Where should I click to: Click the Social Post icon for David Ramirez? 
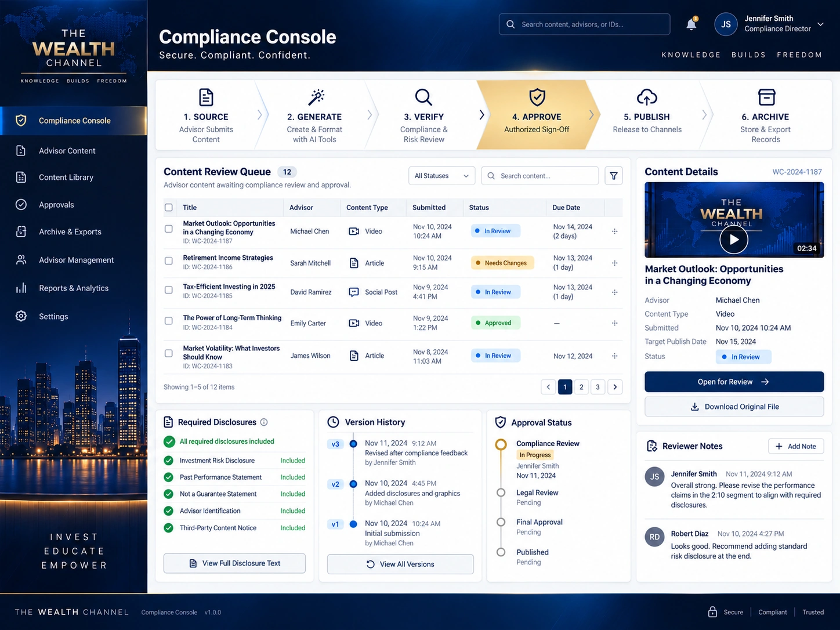pyautogui.click(x=354, y=292)
